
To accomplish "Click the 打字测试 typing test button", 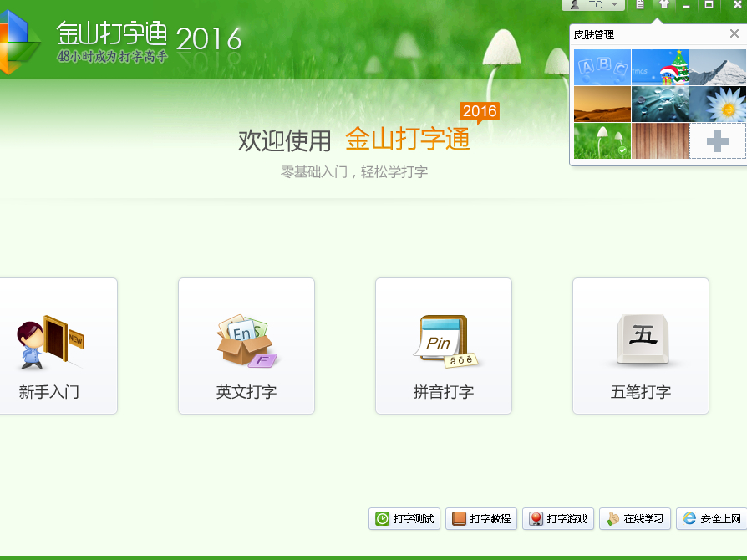I will point(404,518).
